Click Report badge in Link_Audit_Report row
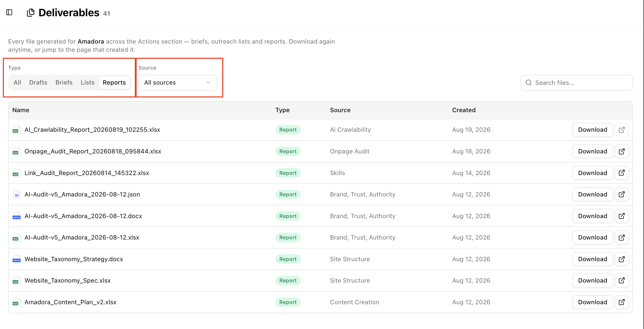The image size is (644, 329). click(288, 173)
